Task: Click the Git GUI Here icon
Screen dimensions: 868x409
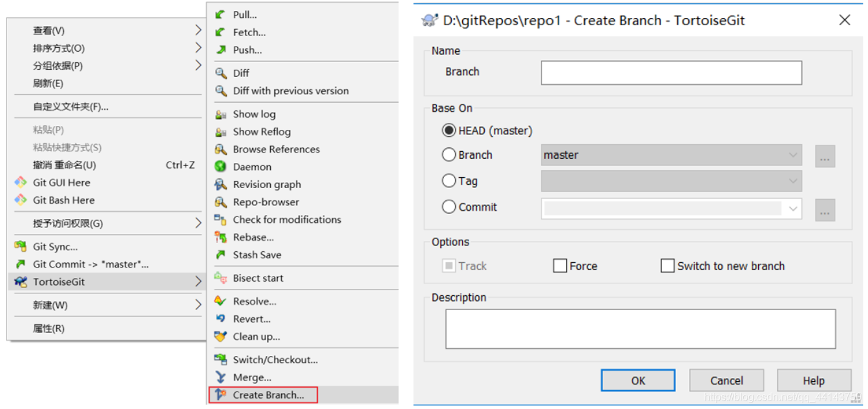Action: click(x=21, y=182)
